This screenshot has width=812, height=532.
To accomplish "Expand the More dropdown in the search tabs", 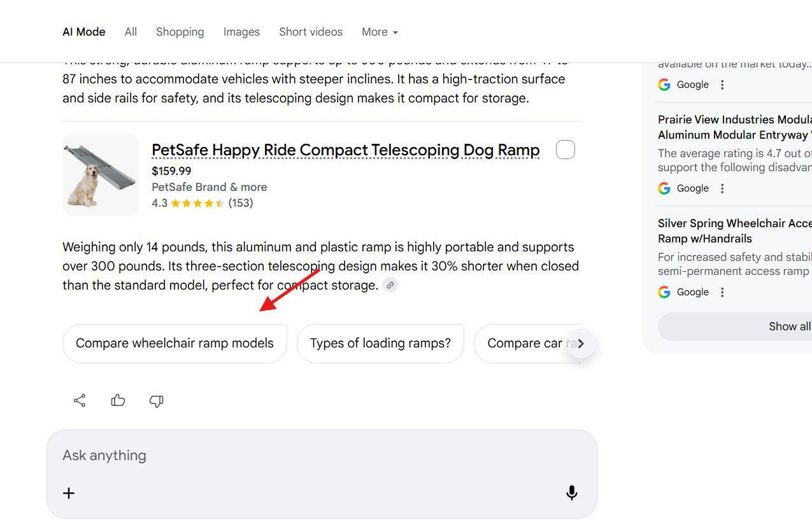I will (x=380, y=32).
